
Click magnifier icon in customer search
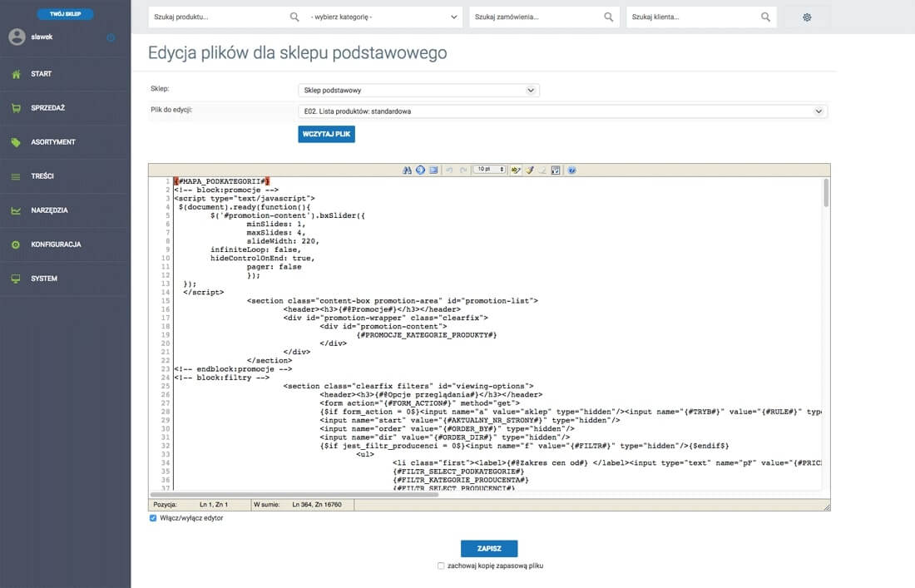click(x=765, y=17)
